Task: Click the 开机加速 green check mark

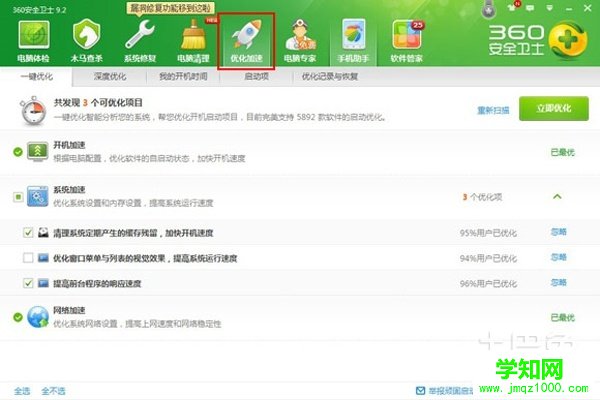Action: pos(18,152)
